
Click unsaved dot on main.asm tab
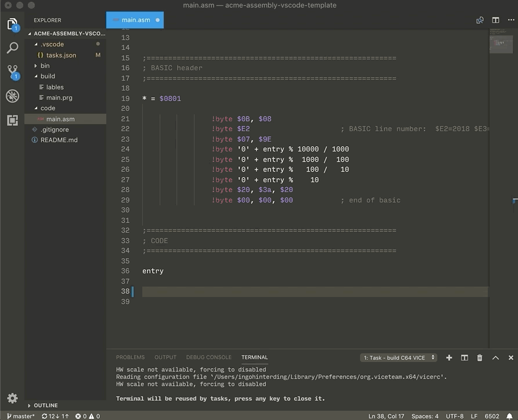click(157, 20)
